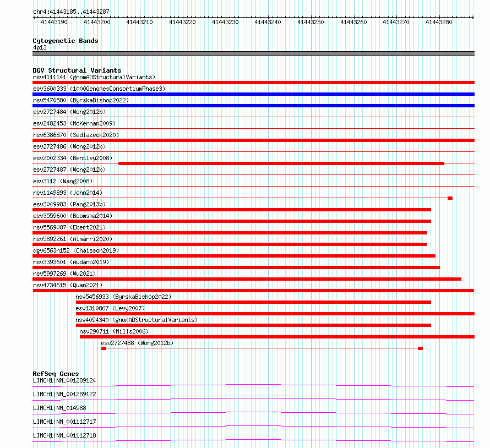Click the esv2727484 Wong2012b label
Image resolution: width=490 pixels, height=448 pixels.
[x=69, y=112]
